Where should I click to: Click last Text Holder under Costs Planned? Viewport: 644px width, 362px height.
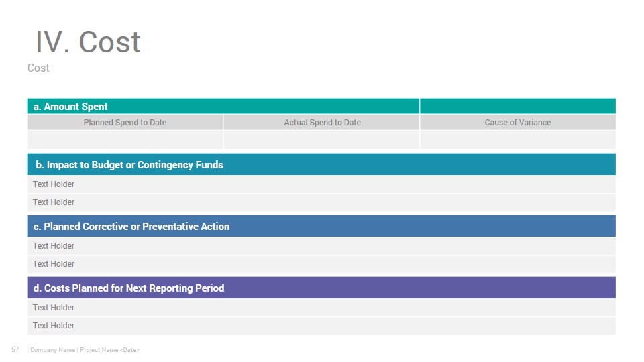tap(321, 326)
